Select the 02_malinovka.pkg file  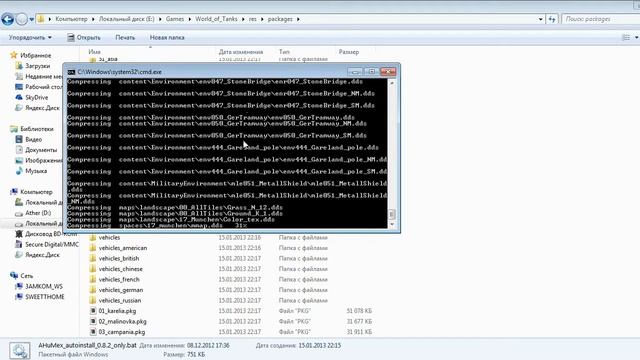point(122,322)
